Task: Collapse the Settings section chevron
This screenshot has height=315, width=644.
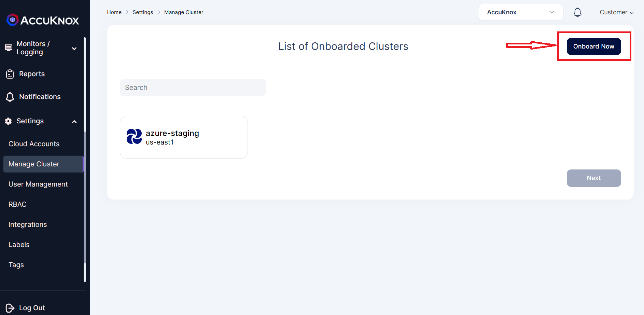Action: tap(74, 122)
